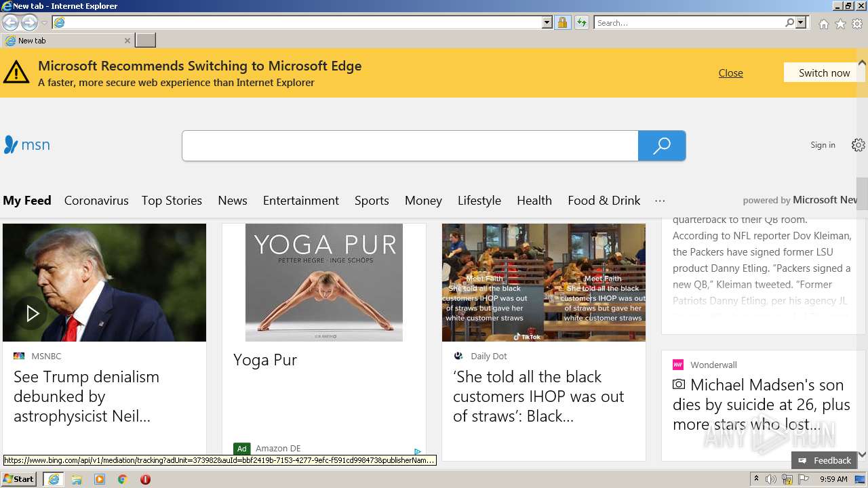The image size is (868, 488).
Task: Click the warning triangle in the Edge banner
Action: click(16, 72)
